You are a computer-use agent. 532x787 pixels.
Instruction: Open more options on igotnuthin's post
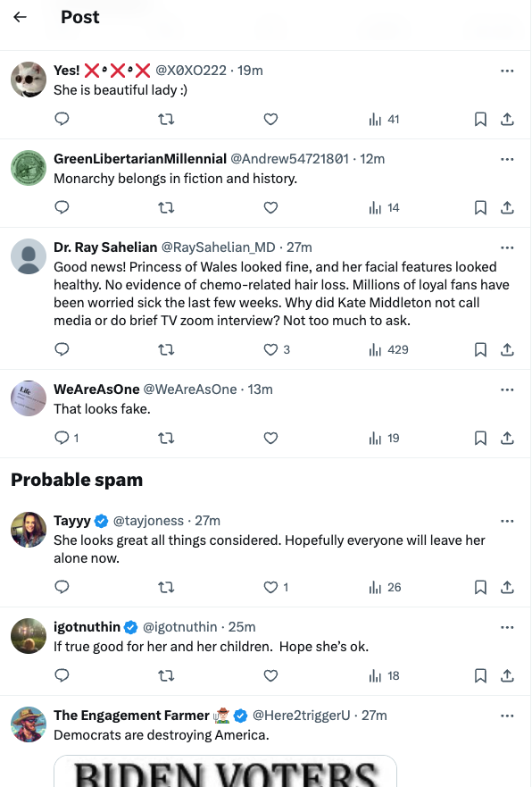click(x=508, y=626)
